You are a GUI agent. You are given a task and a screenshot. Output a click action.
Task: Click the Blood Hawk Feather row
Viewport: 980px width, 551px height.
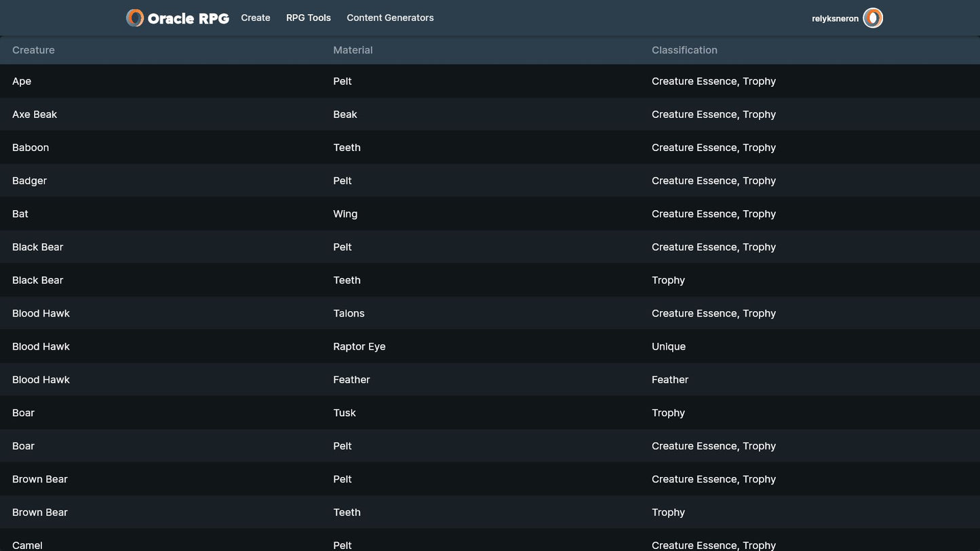[351, 380]
